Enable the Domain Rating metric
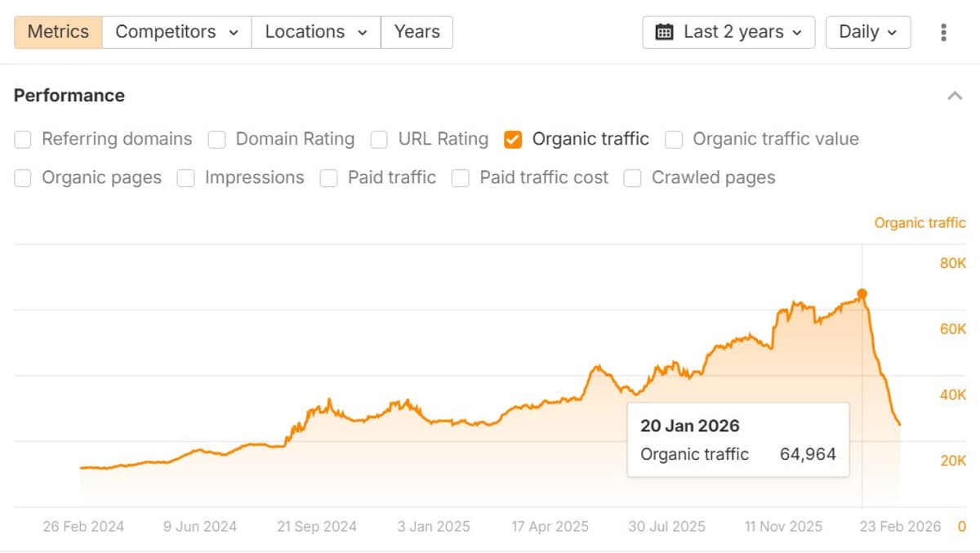 [x=216, y=140]
